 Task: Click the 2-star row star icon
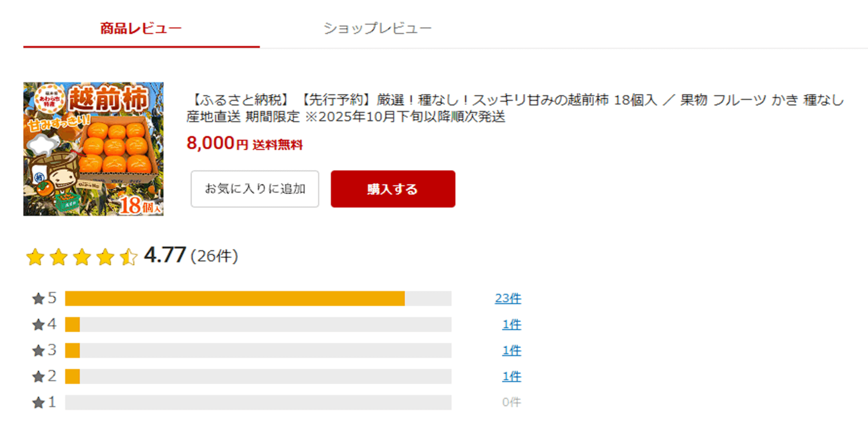pos(38,376)
